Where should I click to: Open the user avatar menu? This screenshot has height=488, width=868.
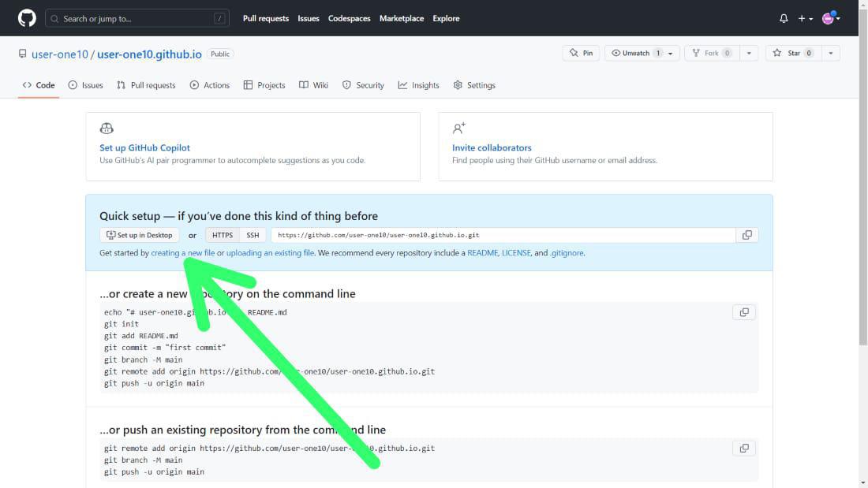coord(831,18)
